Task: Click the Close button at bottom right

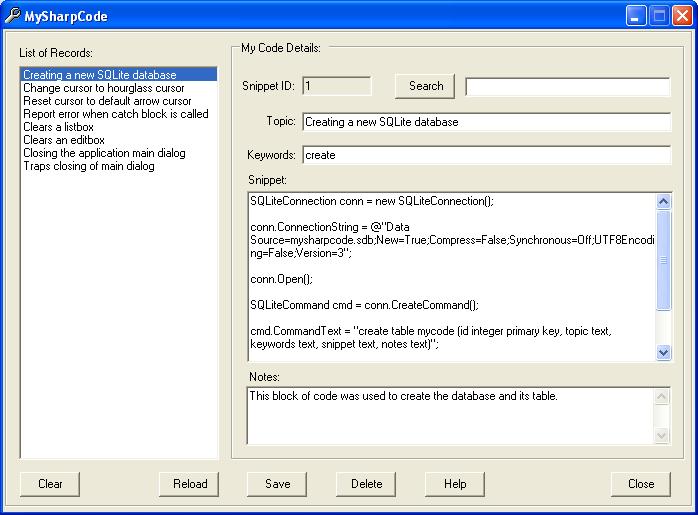Action: click(641, 484)
